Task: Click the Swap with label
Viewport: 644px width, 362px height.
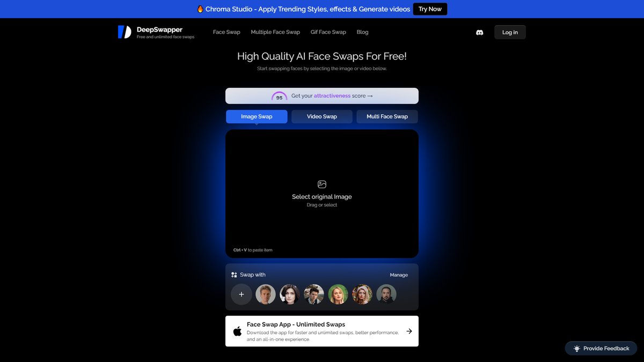Action: [x=253, y=275]
